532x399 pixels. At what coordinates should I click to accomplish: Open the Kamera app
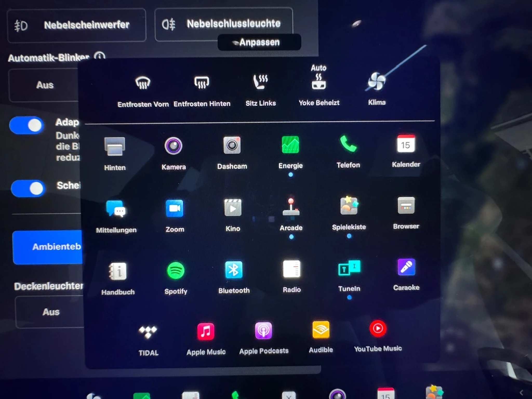[174, 145]
